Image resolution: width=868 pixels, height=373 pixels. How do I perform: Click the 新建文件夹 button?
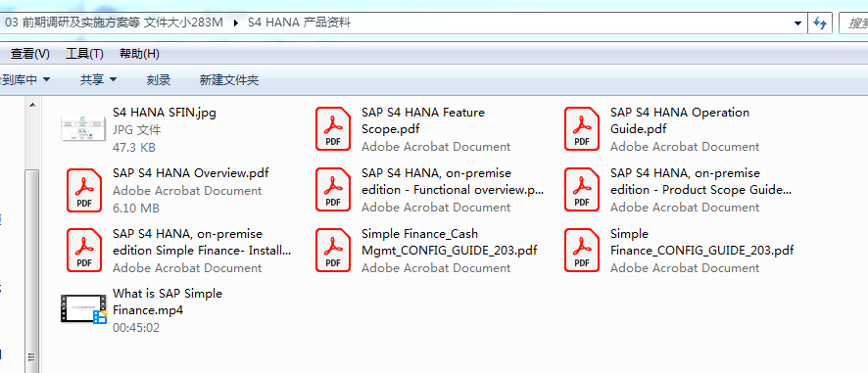coord(228,79)
